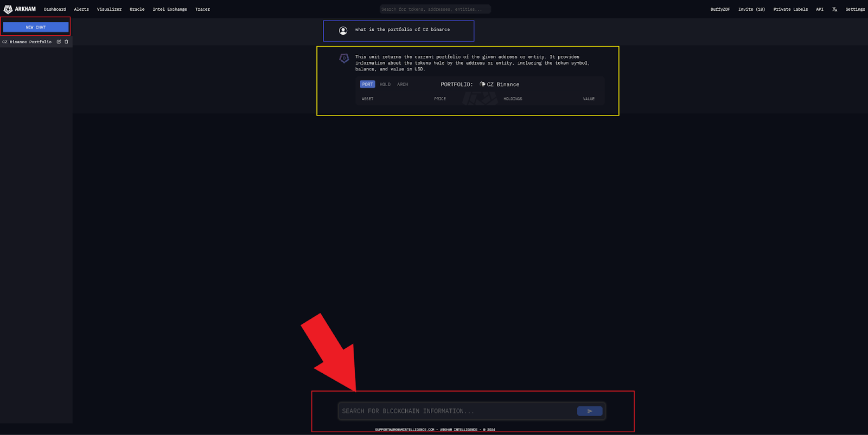Select Oracle in the navigation bar
This screenshot has width=868, height=435.
(x=137, y=9)
